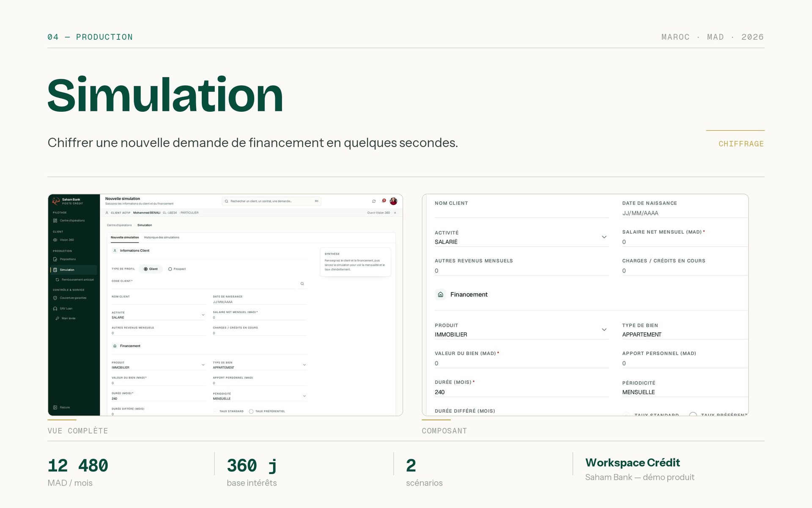Open notifications bell with red badge
The height and width of the screenshot is (508, 812).
click(384, 201)
